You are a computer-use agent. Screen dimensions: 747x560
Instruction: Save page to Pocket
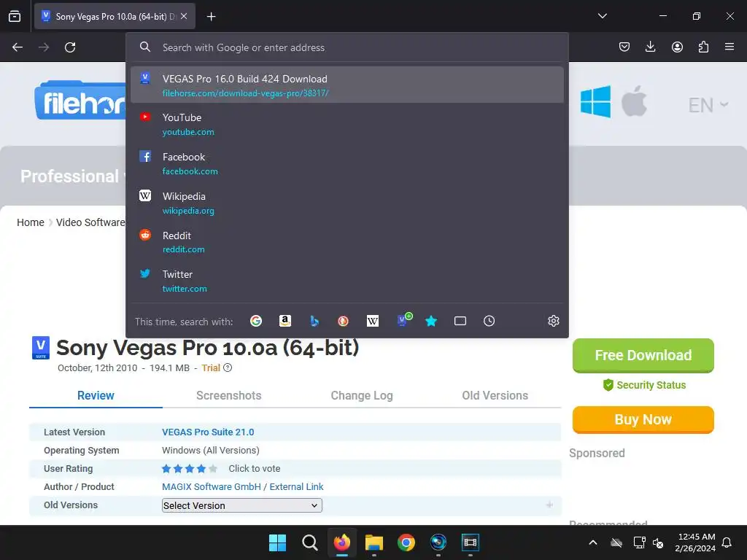(x=624, y=47)
